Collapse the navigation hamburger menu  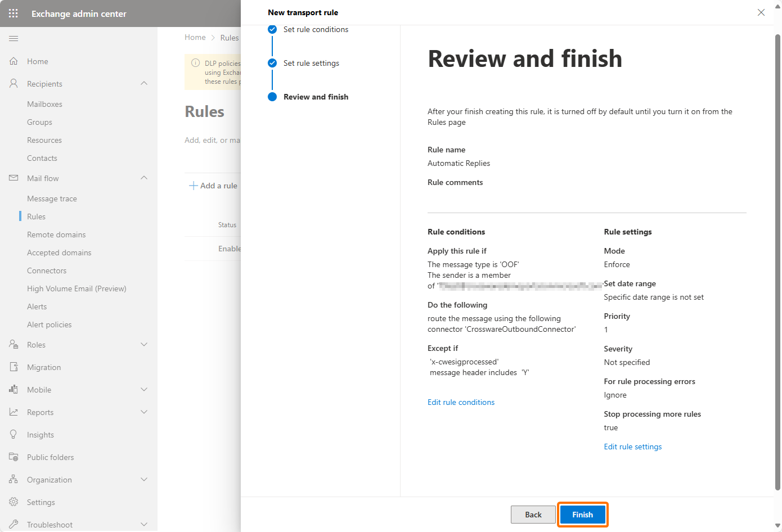click(x=14, y=38)
